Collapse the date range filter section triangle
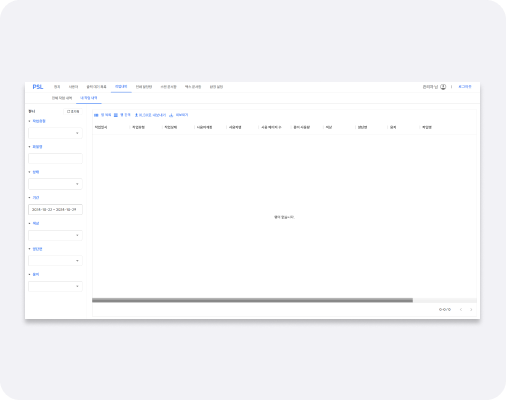The height and width of the screenshot is (400, 506). 29,198
